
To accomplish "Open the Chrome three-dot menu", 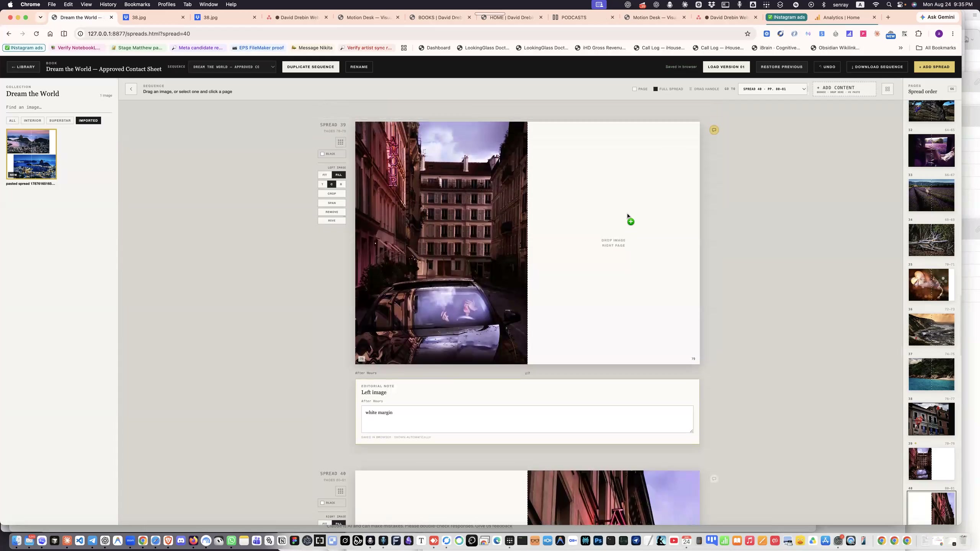I will point(953,34).
